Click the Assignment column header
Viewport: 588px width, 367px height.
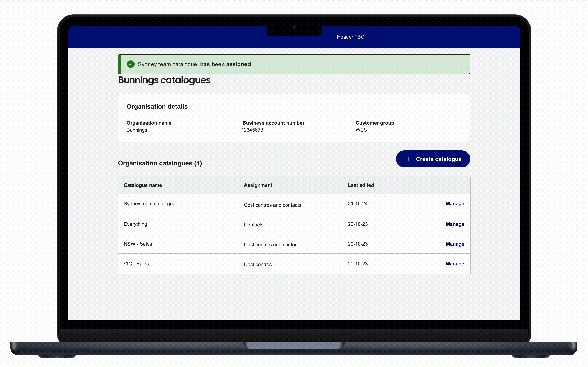click(x=258, y=185)
